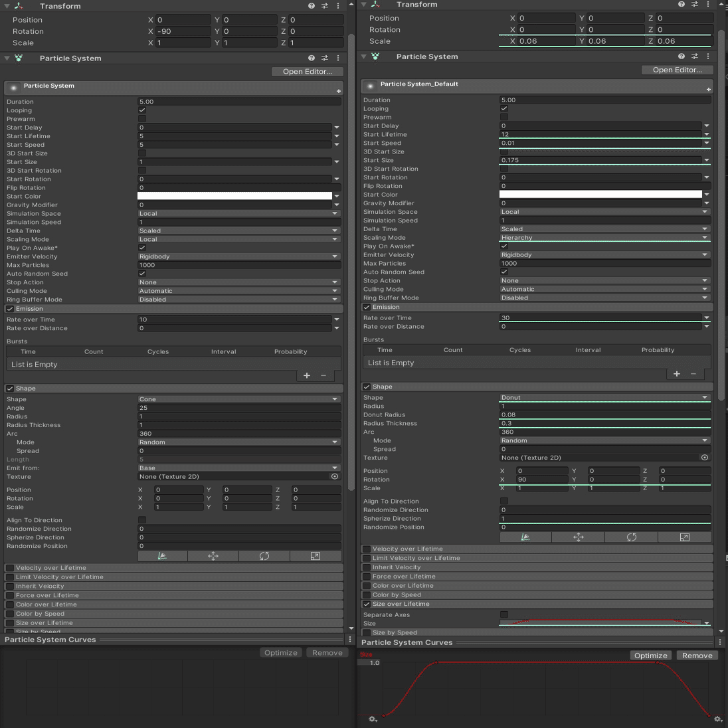The height and width of the screenshot is (728, 728).
Task: Open help for left Particle System component
Action: point(311,58)
